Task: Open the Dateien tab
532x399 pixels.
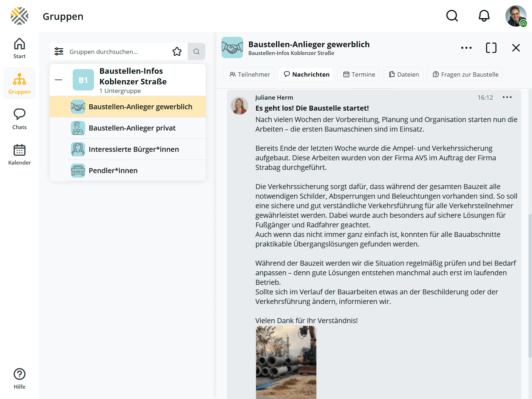Action: tap(403, 74)
